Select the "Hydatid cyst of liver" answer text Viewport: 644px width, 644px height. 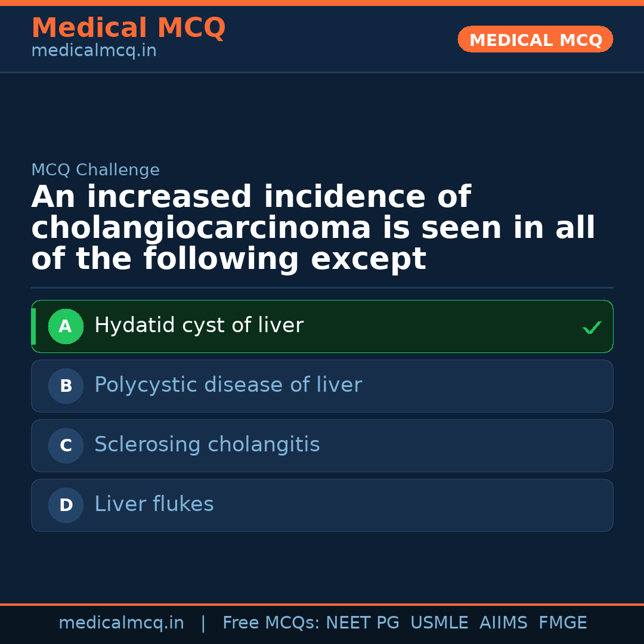199,326
